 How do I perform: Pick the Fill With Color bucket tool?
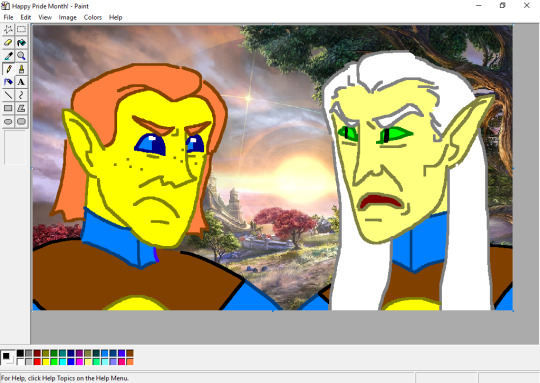pyautogui.click(x=21, y=43)
